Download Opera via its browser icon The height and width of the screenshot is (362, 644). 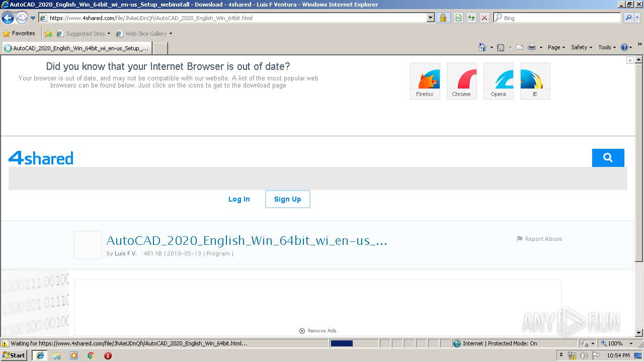click(499, 81)
